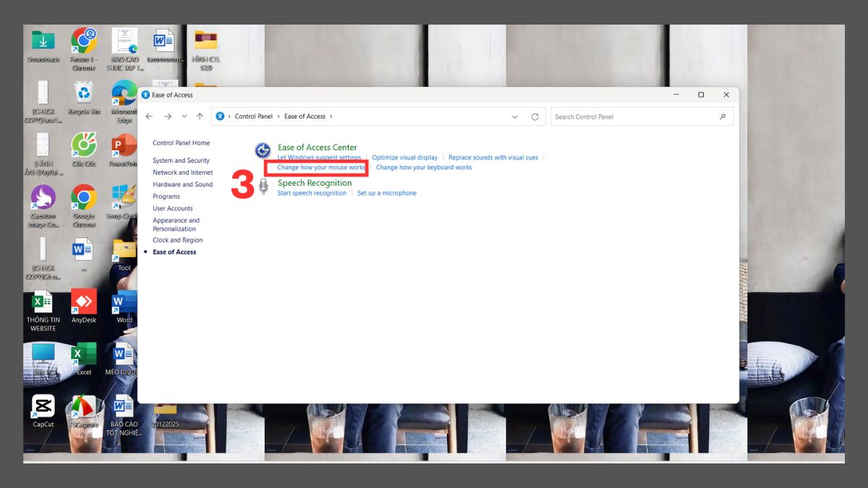This screenshot has width=868, height=488.
Task: Open the address bar history dropdown
Action: [515, 116]
